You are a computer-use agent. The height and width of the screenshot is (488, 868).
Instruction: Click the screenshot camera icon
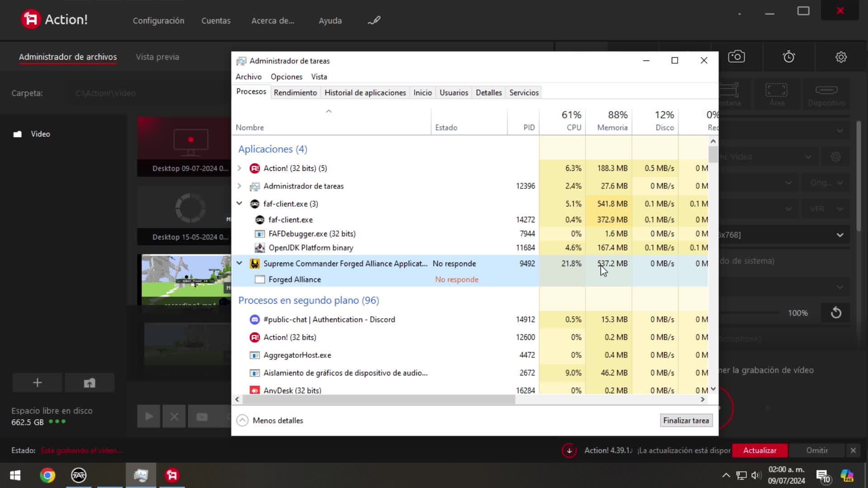coord(736,57)
